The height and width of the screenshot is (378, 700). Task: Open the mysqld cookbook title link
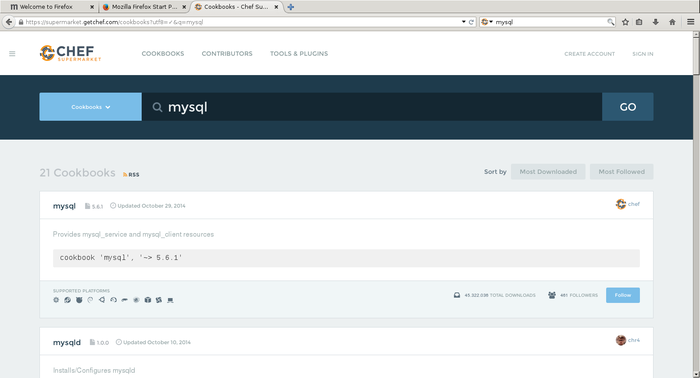tap(67, 342)
